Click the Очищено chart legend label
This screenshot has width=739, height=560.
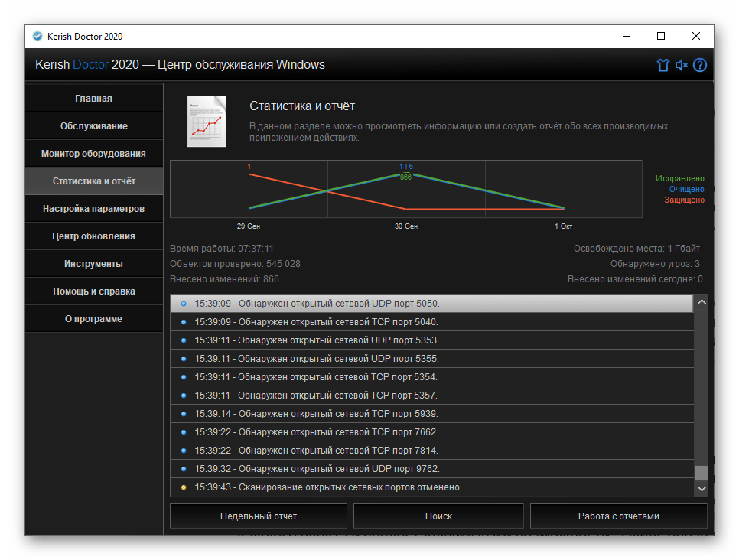(x=687, y=189)
